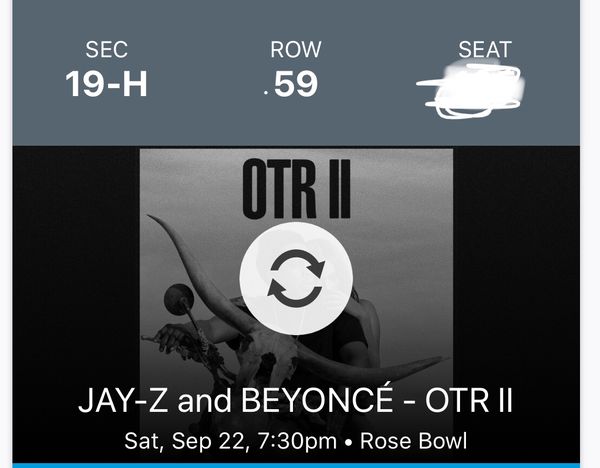This screenshot has width=600, height=468.
Task: Click the SEC label
Action: (x=106, y=49)
